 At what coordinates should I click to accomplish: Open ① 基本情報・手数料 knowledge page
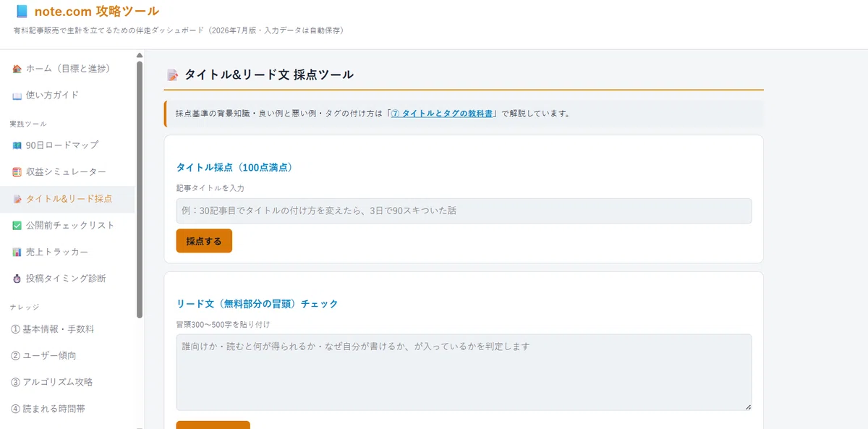67,329
